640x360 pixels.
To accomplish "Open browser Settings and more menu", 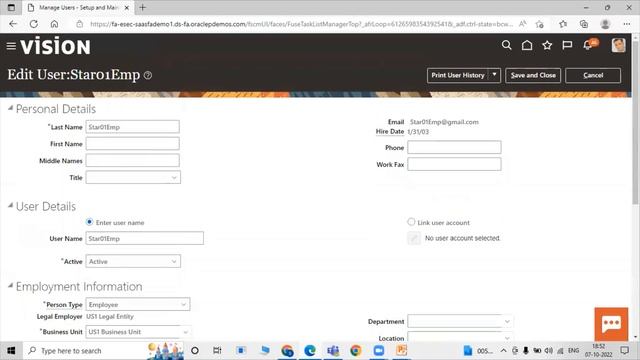I will 627,24.
